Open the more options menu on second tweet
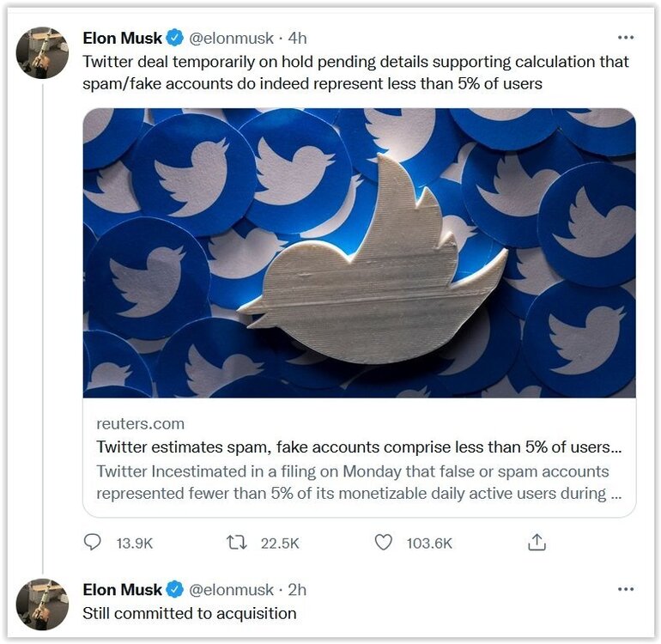661x644 pixels. [x=626, y=589]
